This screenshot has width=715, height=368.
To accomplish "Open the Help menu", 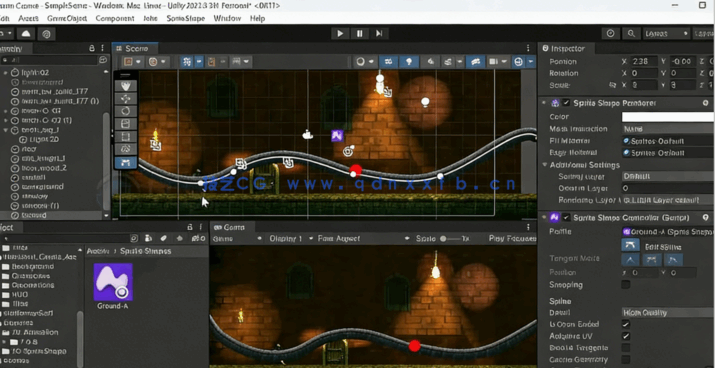I will (257, 18).
